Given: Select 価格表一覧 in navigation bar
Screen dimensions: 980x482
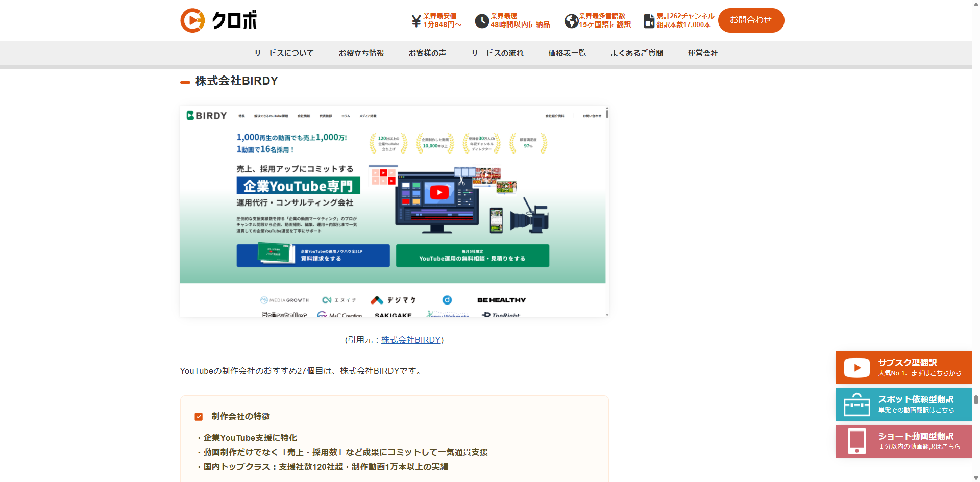Looking at the screenshot, I should (x=567, y=53).
